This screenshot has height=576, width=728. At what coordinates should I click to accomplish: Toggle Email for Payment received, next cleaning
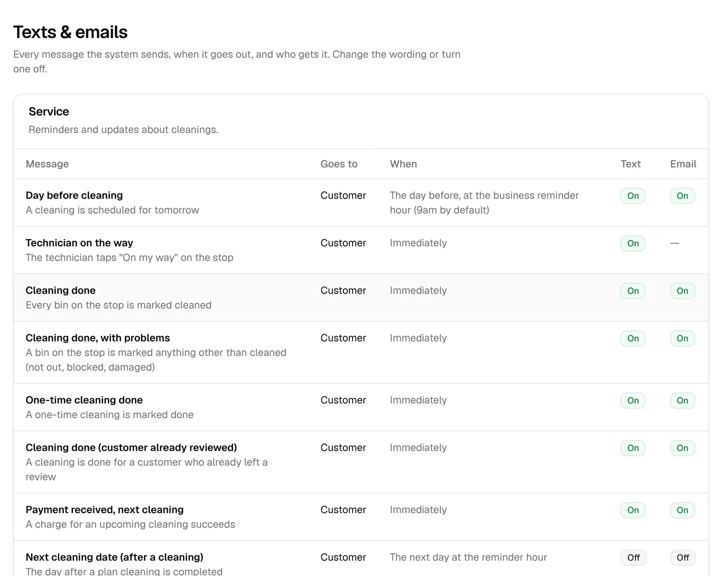click(682, 510)
